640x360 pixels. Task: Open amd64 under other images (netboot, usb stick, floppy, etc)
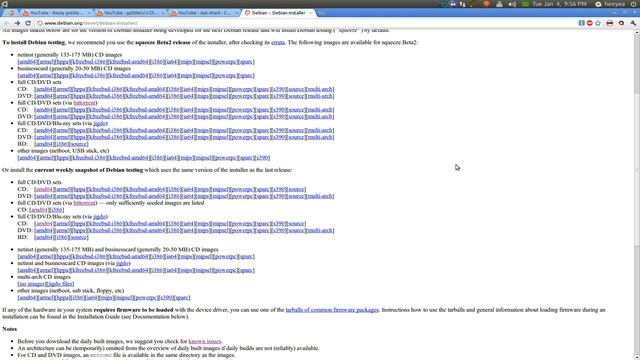point(27,298)
